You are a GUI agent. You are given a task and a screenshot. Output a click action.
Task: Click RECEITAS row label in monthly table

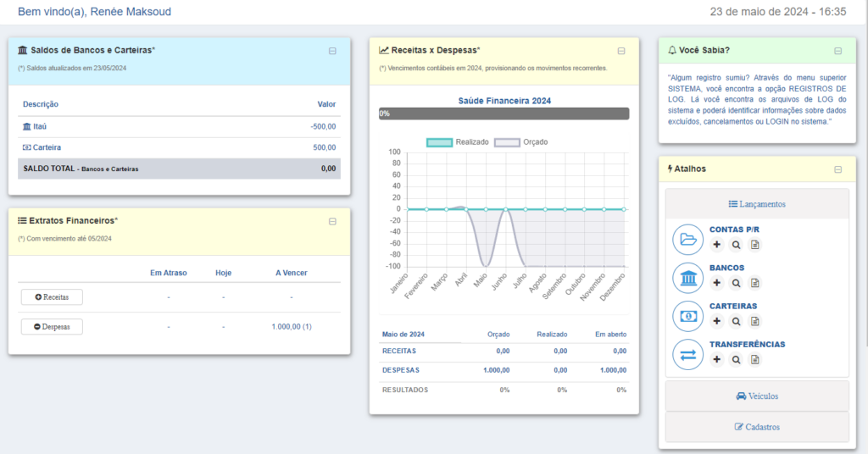coord(399,352)
